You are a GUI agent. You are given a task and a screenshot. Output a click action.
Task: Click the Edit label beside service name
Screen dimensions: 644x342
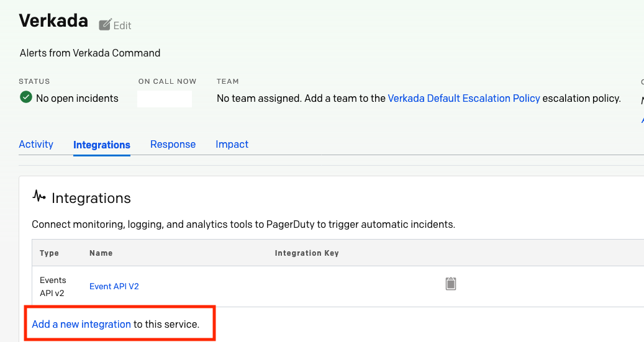pos(122,25)
